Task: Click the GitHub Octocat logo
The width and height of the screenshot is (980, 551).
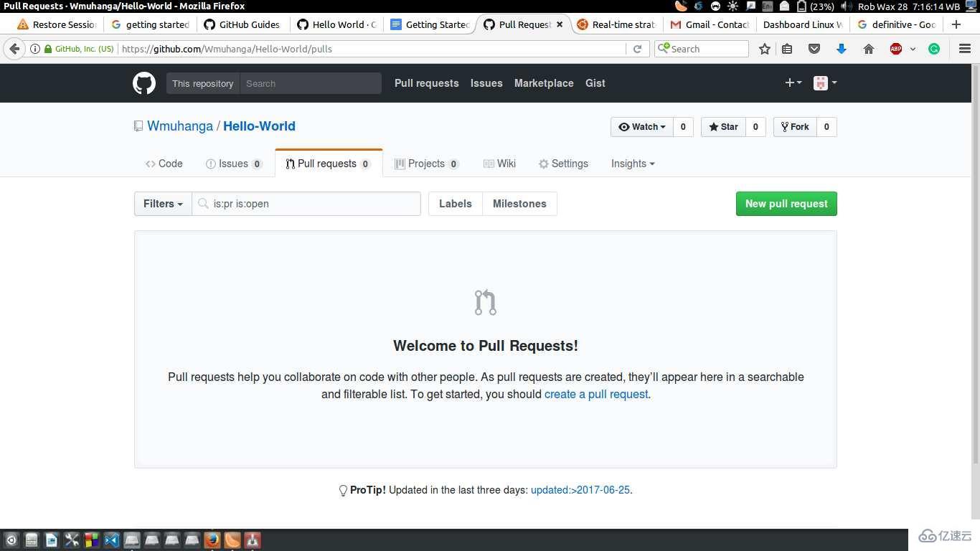Action: [x=144, y=83]
